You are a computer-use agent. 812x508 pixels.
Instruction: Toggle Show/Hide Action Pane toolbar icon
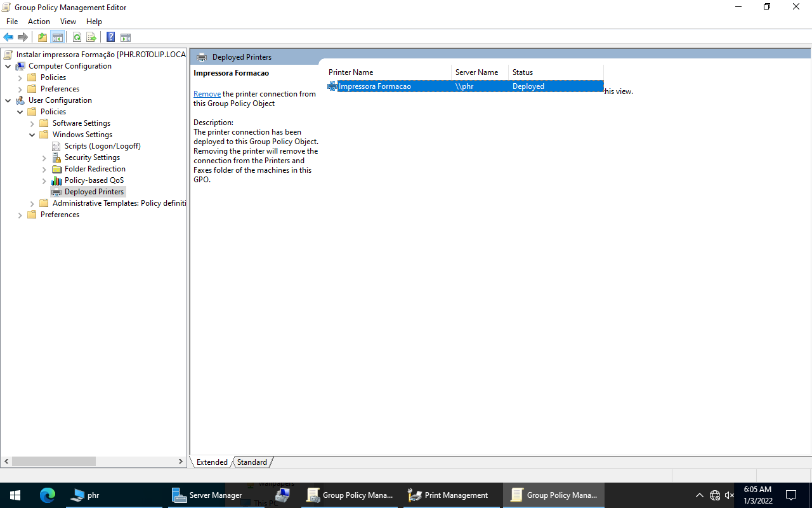pos(126,37)
